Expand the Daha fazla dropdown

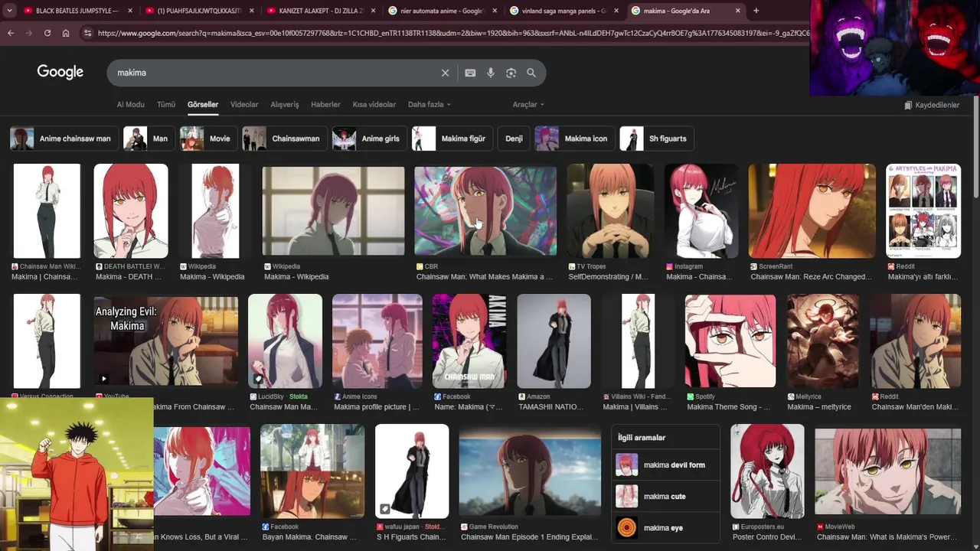pos(429,104)
